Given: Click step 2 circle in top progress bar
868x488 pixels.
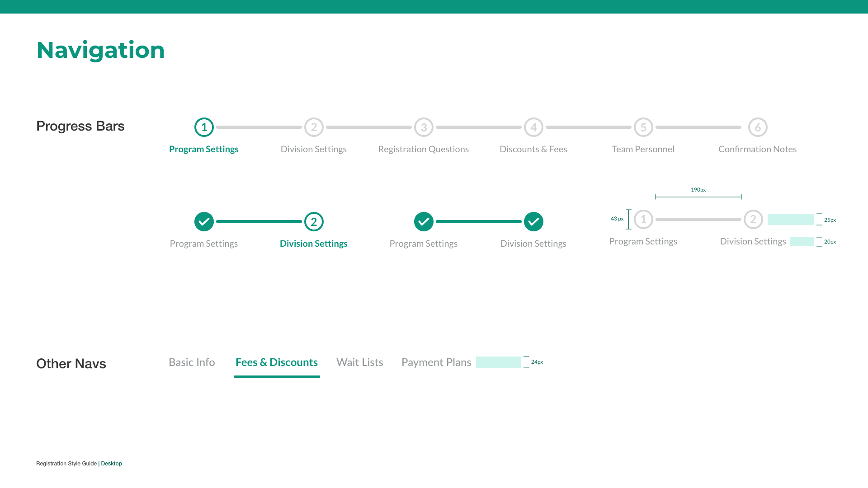Looking at the screenshot, I should (x=314, y=127).
